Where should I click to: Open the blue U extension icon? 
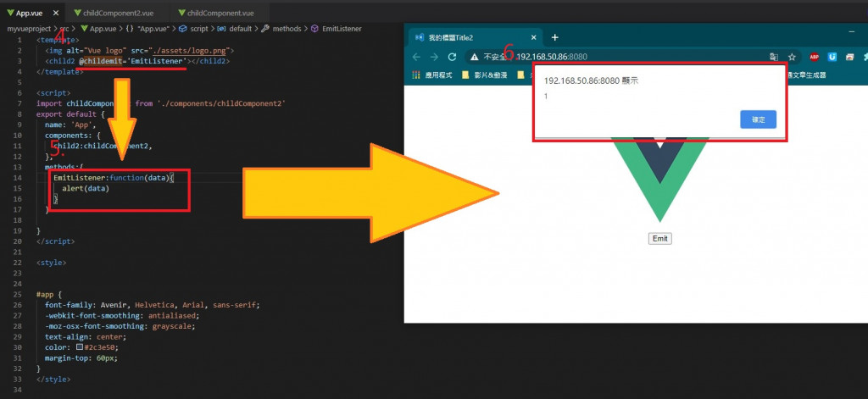832,57
